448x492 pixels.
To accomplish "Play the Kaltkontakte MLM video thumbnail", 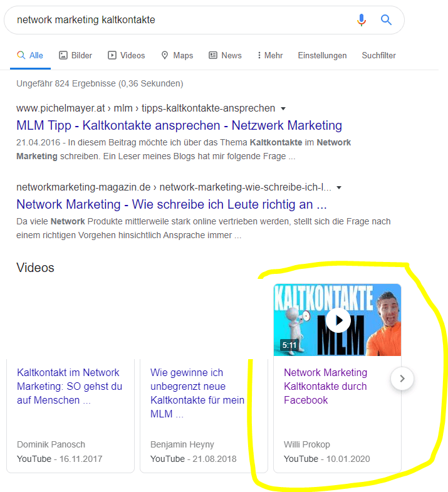I will [337, 320].
